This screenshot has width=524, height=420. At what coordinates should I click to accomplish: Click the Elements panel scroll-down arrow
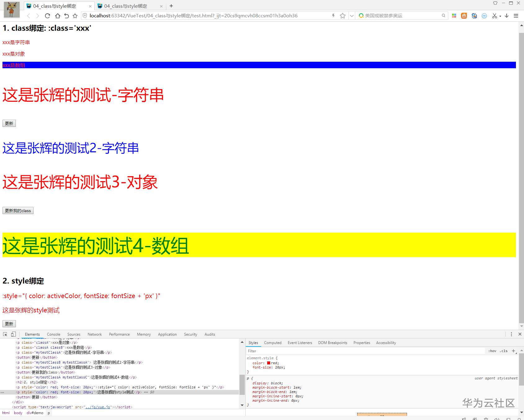242,405
